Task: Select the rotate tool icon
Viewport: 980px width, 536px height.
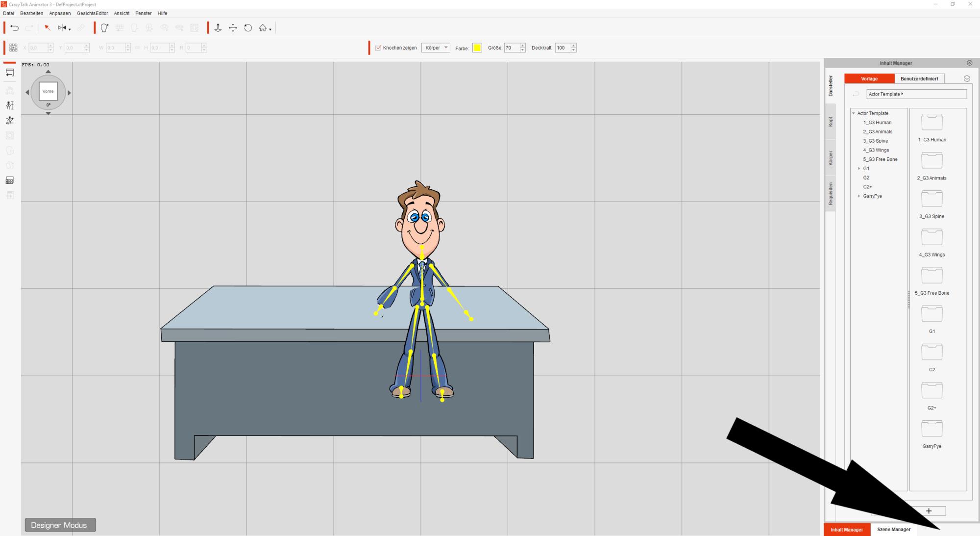Action: tap(248, 28)
